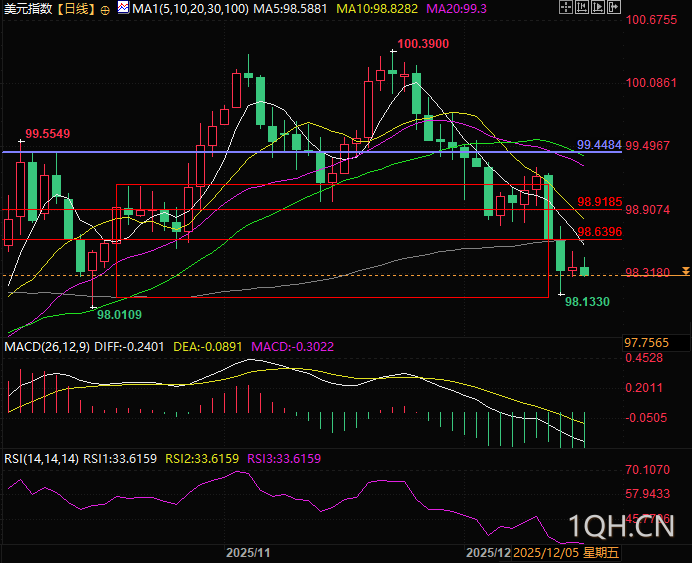Click the 98.0109 low price label
692x563 pixels.
119,315
